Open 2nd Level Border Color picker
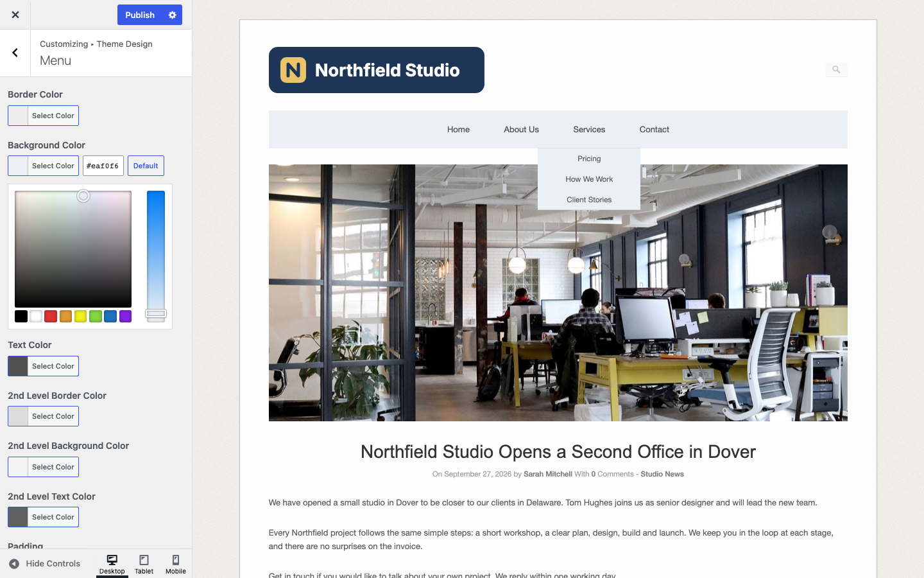 [43, 416]
